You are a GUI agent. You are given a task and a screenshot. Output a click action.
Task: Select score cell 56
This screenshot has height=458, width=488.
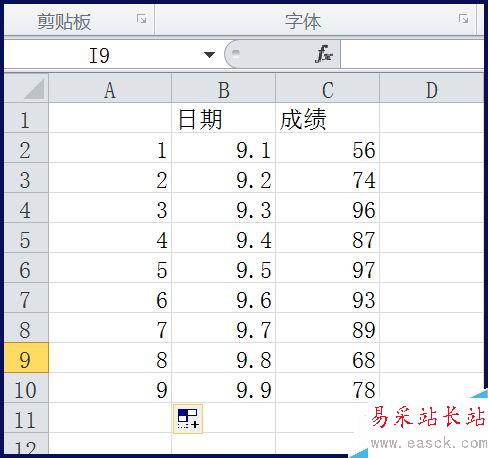[x=328, y=148]
